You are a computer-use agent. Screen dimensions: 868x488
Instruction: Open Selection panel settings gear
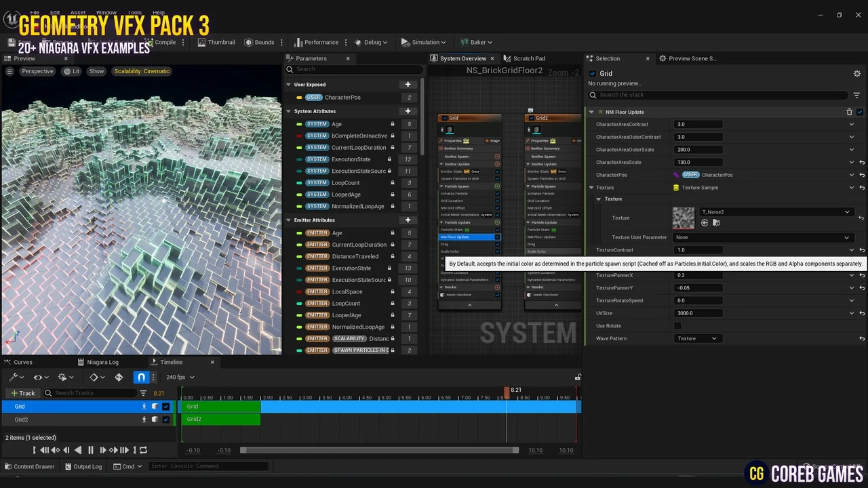point(856,74)
